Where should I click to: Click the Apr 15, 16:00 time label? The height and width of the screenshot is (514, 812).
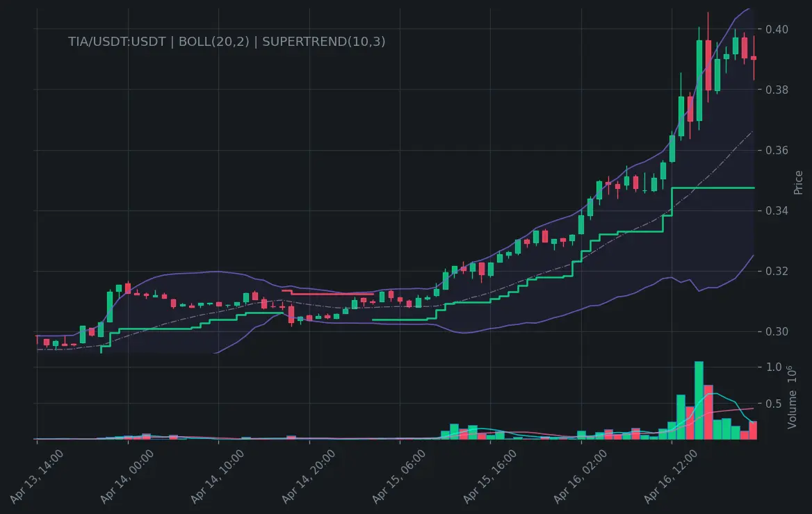490,476
